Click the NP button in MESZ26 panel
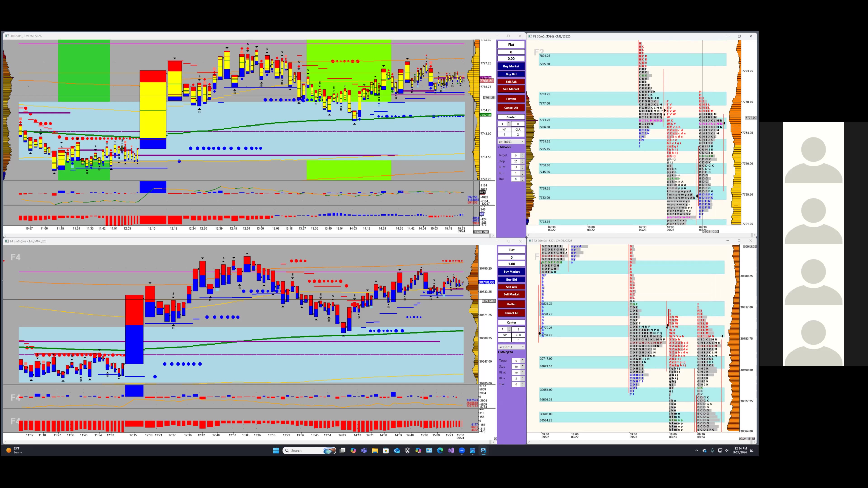868x488 pixels. tap(505, 130)
